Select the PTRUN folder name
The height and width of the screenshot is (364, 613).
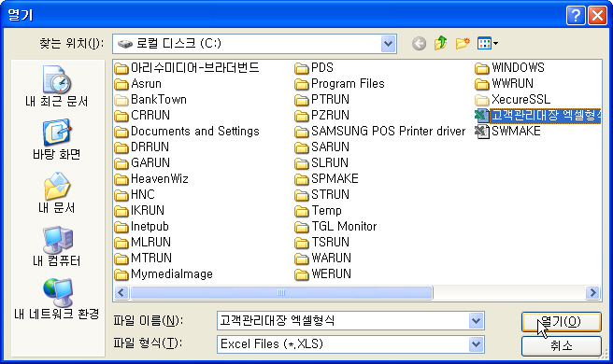tap(331, 100)
